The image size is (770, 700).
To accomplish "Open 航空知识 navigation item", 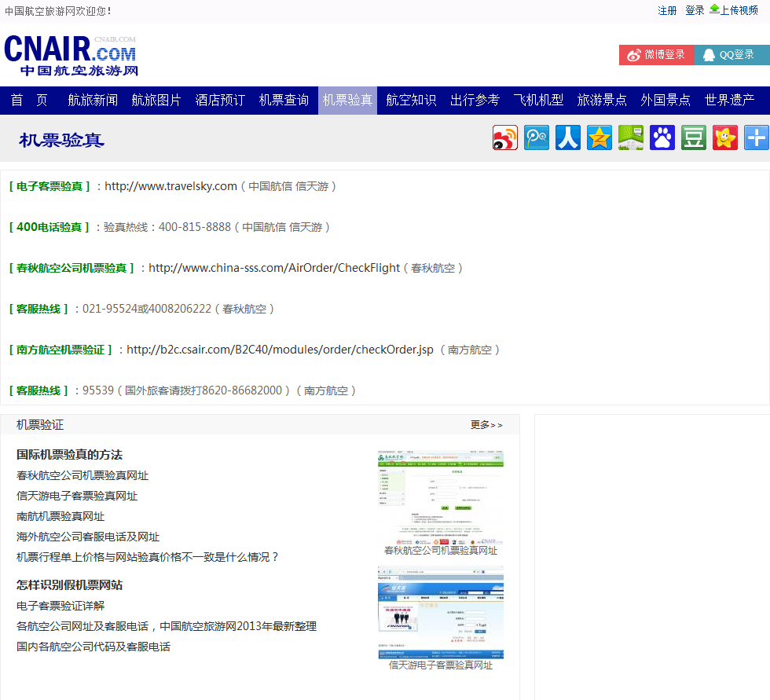I will (x=411, y=100).
